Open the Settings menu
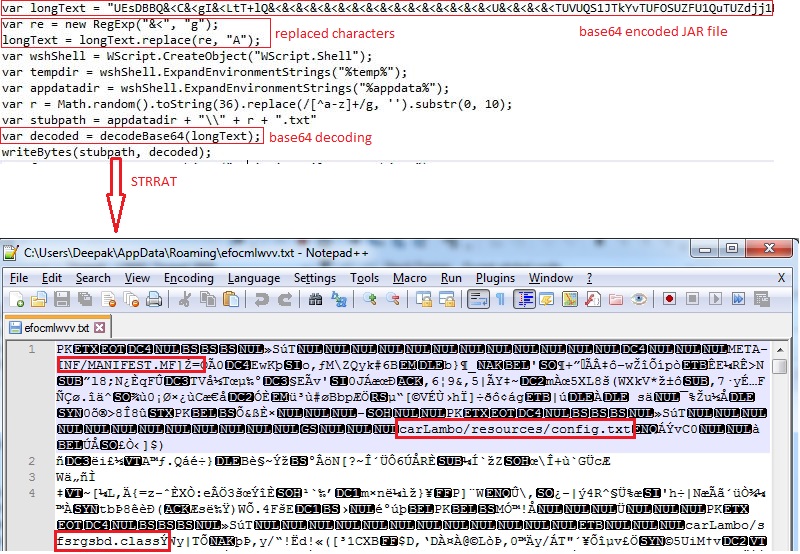The height and width of the screenshot is (554, 800). (315, 278)
